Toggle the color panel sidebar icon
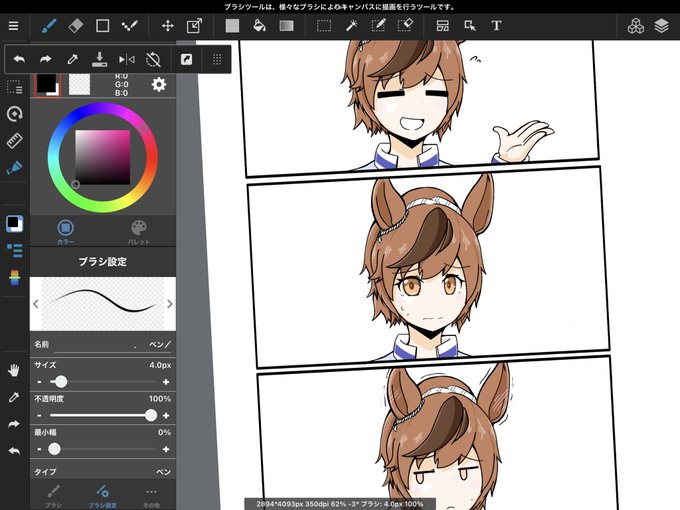 tap(14, 223)
